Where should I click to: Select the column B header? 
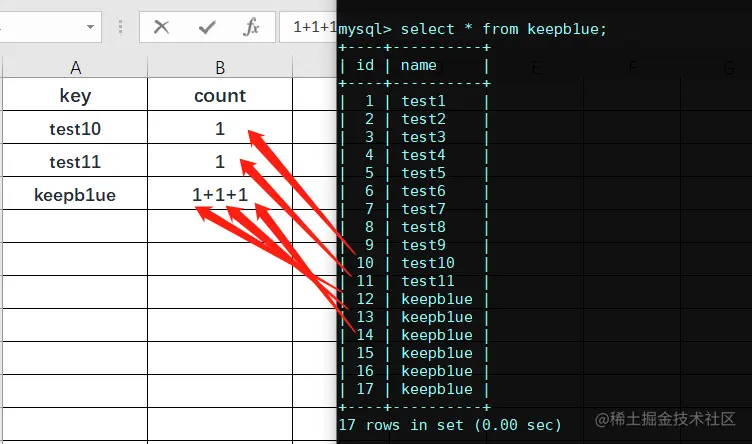tap(220, 67)
